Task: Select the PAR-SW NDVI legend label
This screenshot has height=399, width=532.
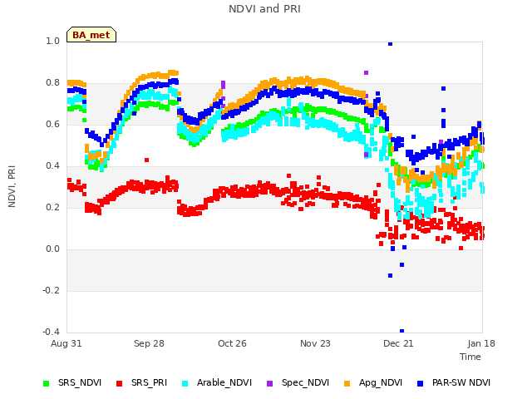Action: tap(461, 382)
